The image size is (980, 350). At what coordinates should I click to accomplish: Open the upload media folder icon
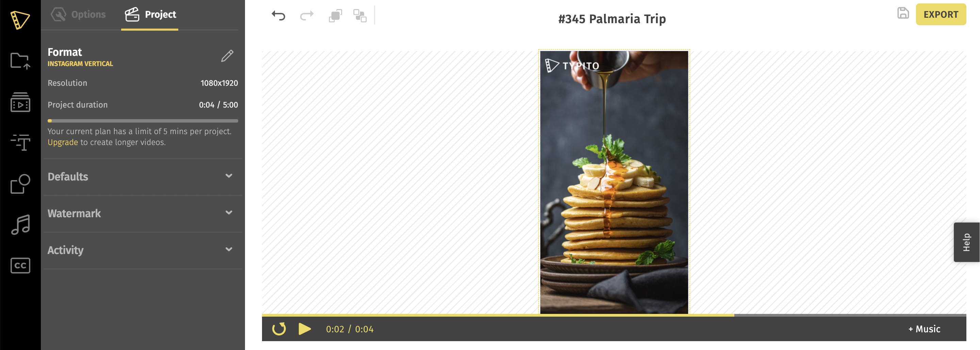point(20,61)
